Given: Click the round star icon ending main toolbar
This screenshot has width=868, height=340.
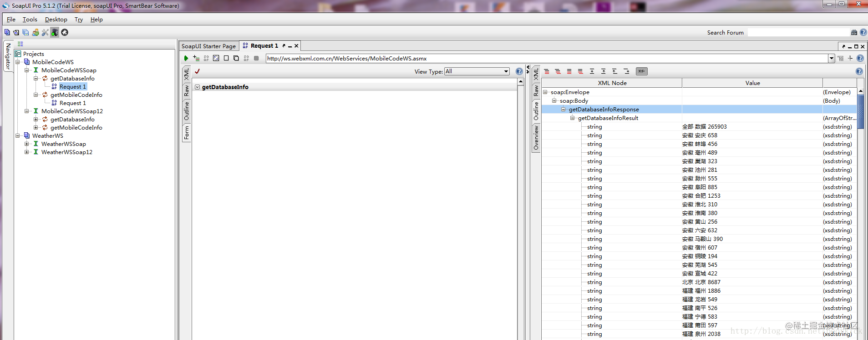Looking at the screenshot, I should tap(65, 32).
